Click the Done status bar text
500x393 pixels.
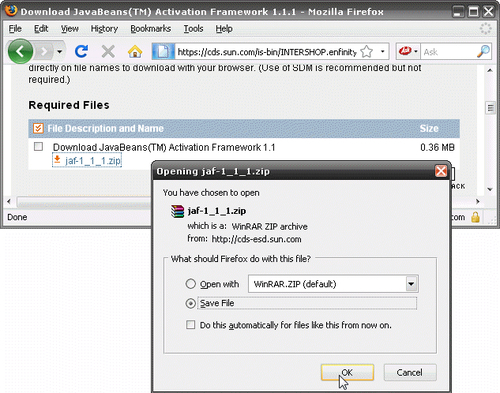click(x=17, y=217)
